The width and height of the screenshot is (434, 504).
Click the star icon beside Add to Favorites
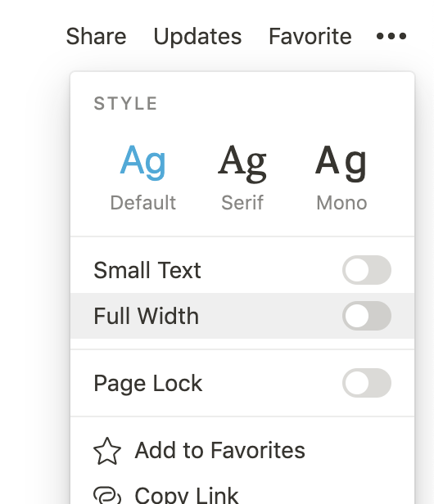pos(107,451)
